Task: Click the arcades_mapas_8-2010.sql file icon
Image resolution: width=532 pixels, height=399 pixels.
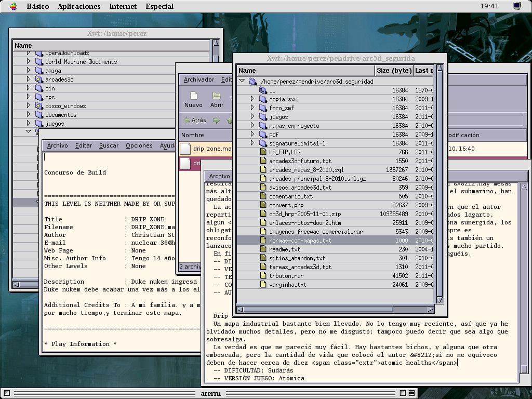Action: [263, 169]
